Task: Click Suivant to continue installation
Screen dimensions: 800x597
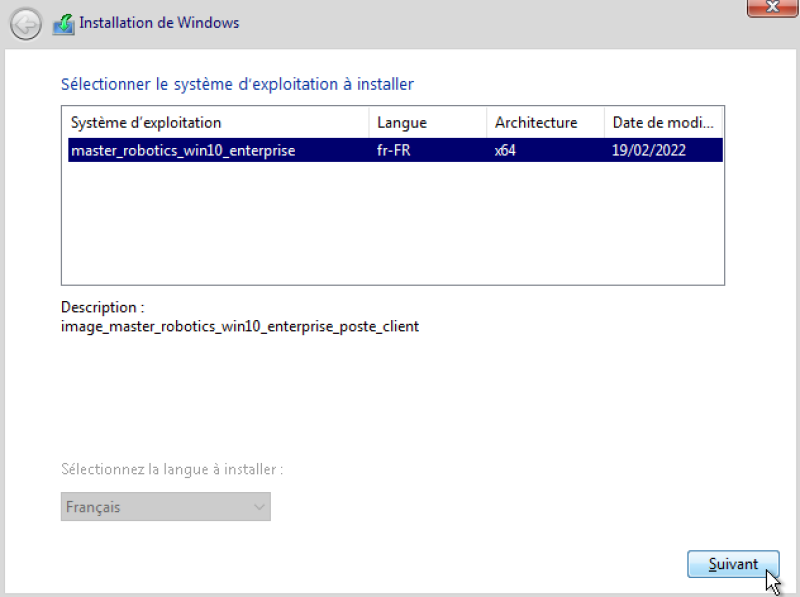Action: pyautogui.click(x=733, y=564)
